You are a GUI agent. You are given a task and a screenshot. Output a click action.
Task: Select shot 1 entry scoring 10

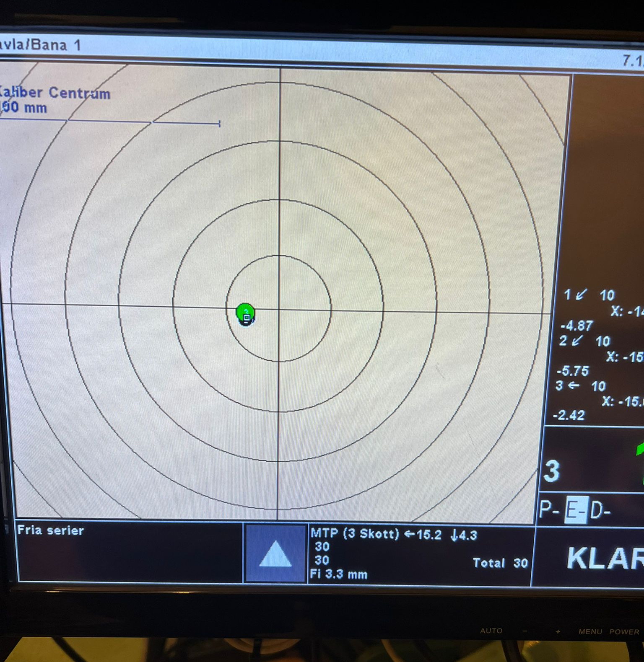pos(589,295)
